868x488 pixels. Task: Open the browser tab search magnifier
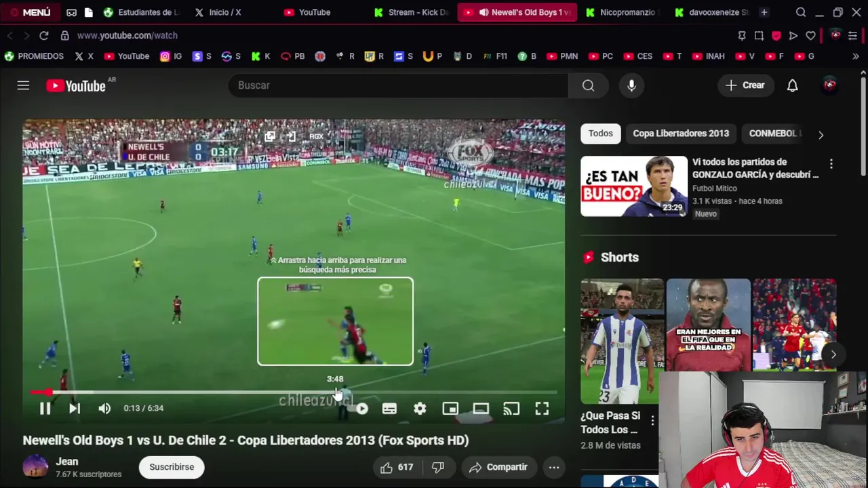click(801, 12)
